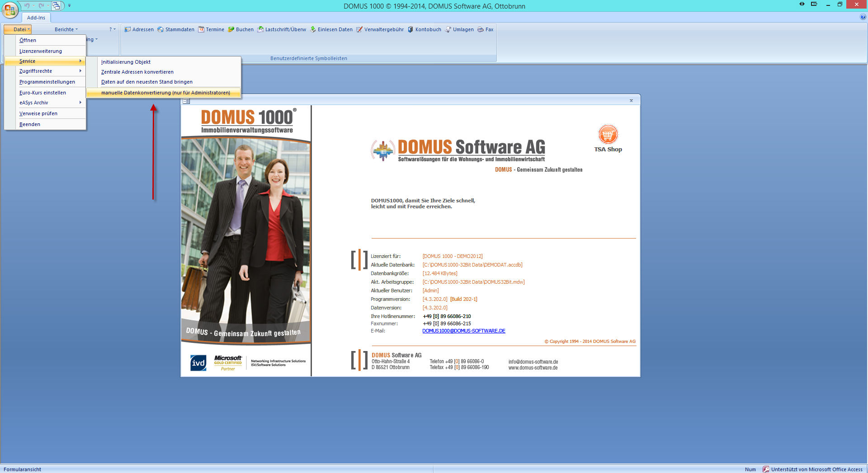Click the help icon at ribbon right
This screenshot has height=473, width=868.
point(863,17)
